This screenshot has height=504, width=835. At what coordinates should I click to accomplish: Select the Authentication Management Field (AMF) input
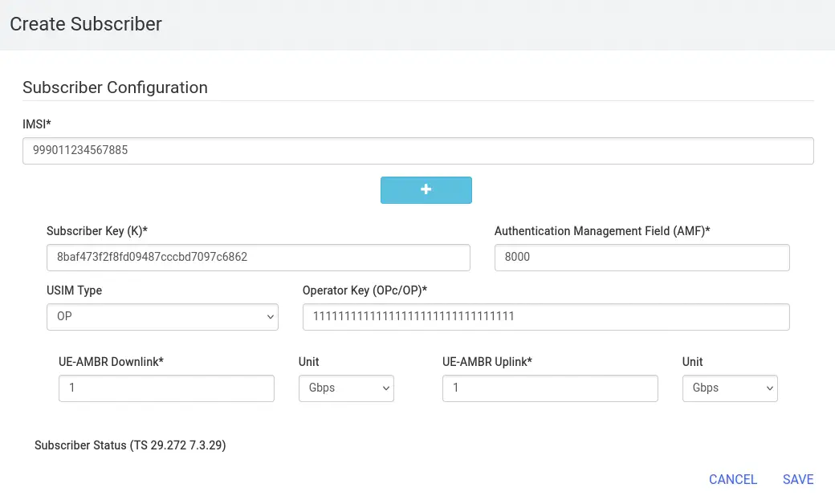[642, 258]
